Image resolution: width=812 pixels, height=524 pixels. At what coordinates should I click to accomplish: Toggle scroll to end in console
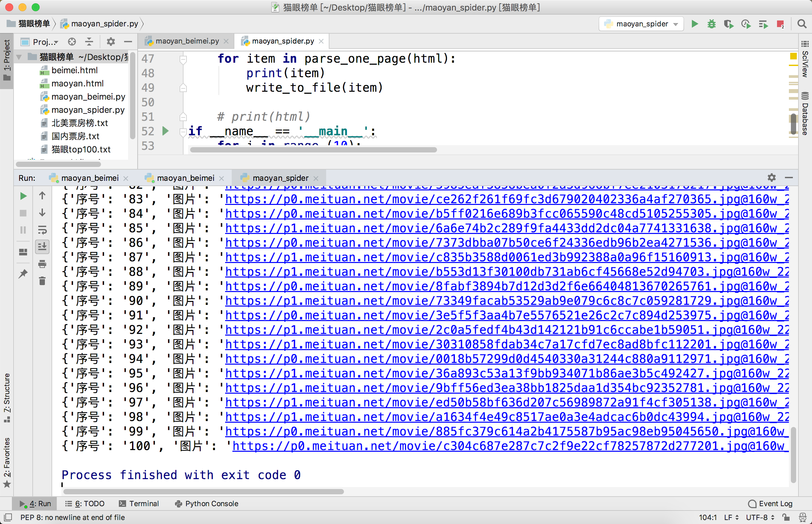point(42,246)
